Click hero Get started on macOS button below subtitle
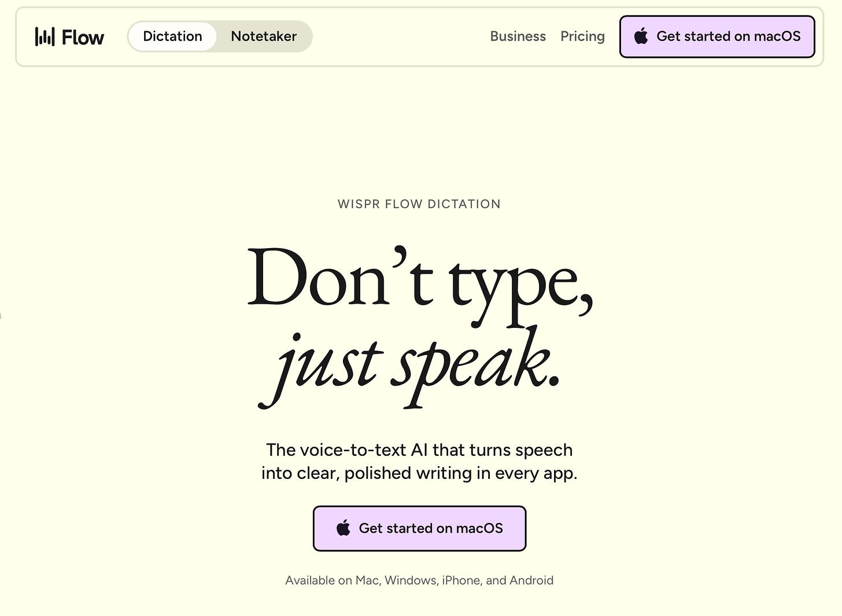842x616 pixels. [419, 528]
